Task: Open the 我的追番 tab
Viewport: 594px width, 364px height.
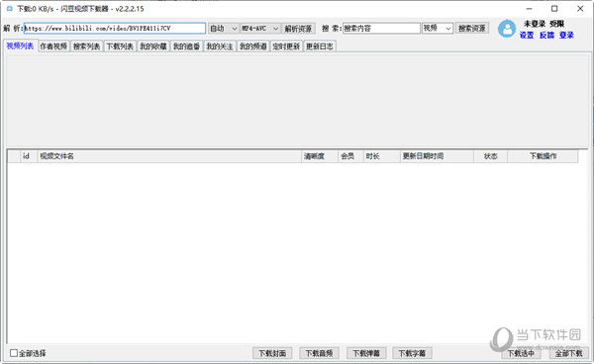Action: (187, 46)
